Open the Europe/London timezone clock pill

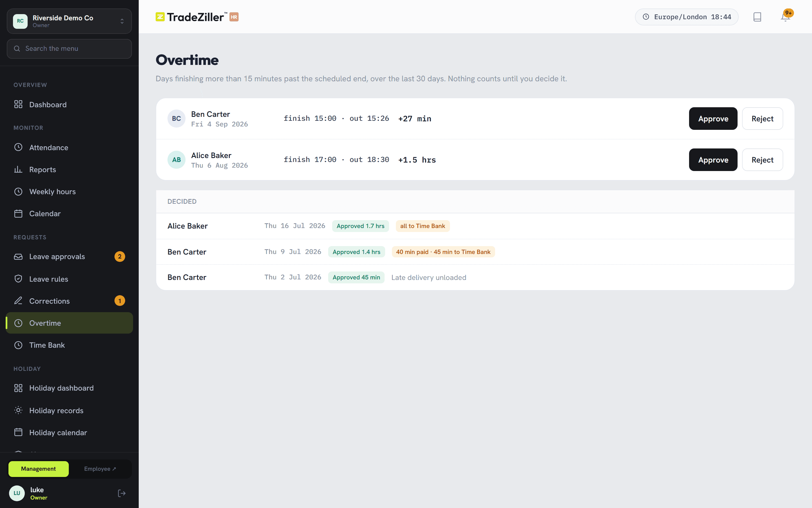[687, 17]
